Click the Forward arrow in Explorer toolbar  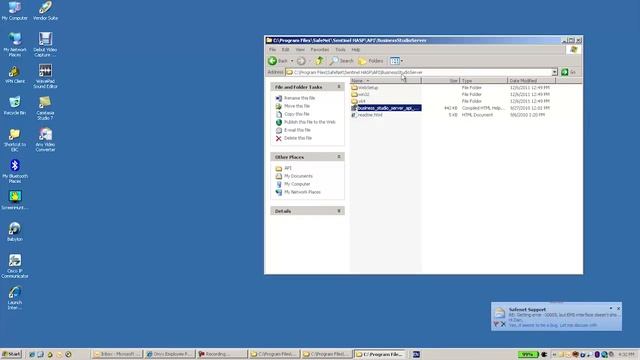301,61
